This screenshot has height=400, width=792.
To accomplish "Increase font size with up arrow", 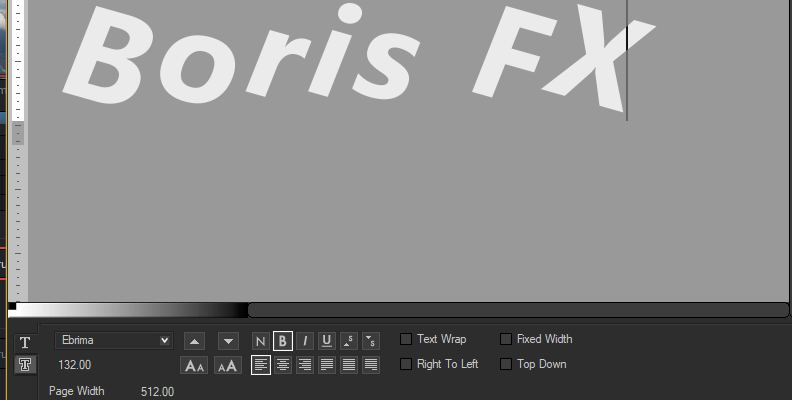I will click(194, 341).
